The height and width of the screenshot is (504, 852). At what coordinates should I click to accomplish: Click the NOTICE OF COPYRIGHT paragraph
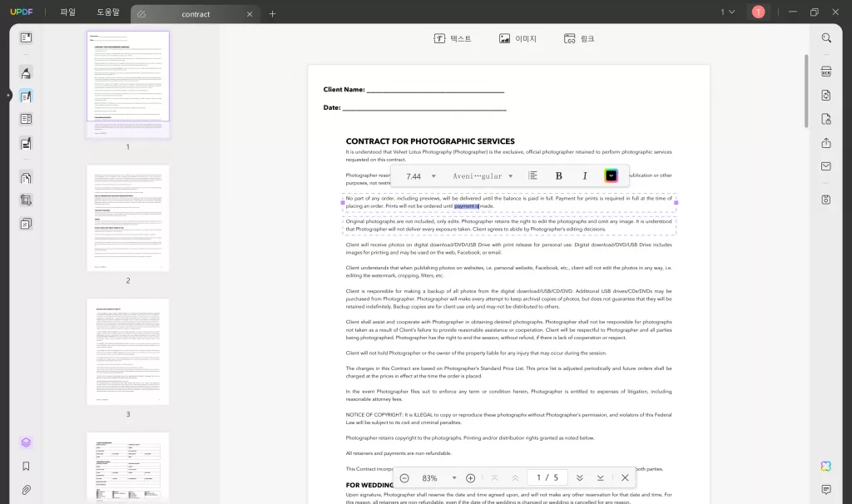[x=508, y=418]
